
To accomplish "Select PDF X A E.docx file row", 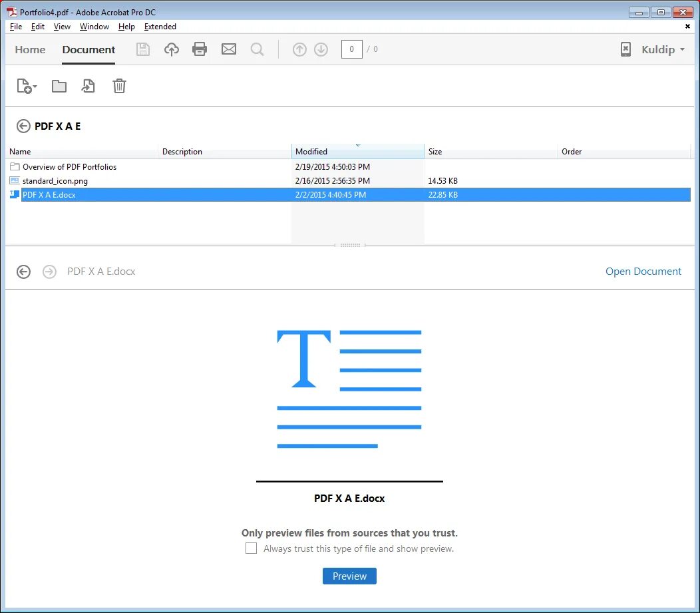I will click(349, 194).
